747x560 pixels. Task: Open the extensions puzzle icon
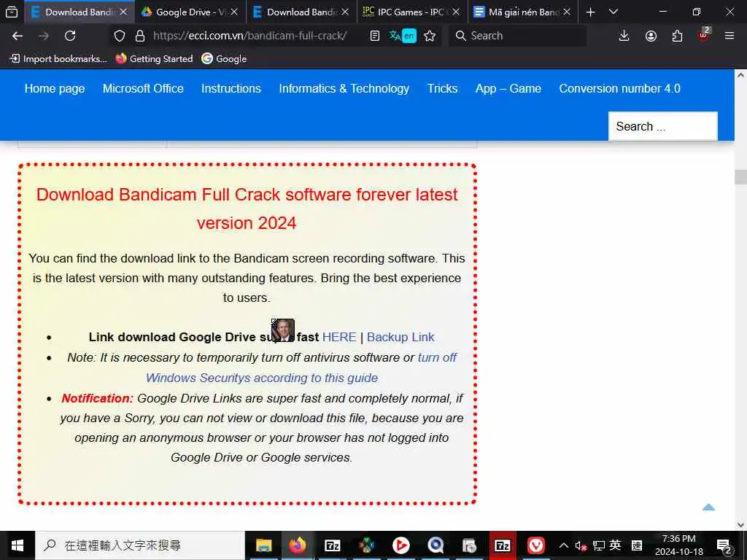[677, 36]
